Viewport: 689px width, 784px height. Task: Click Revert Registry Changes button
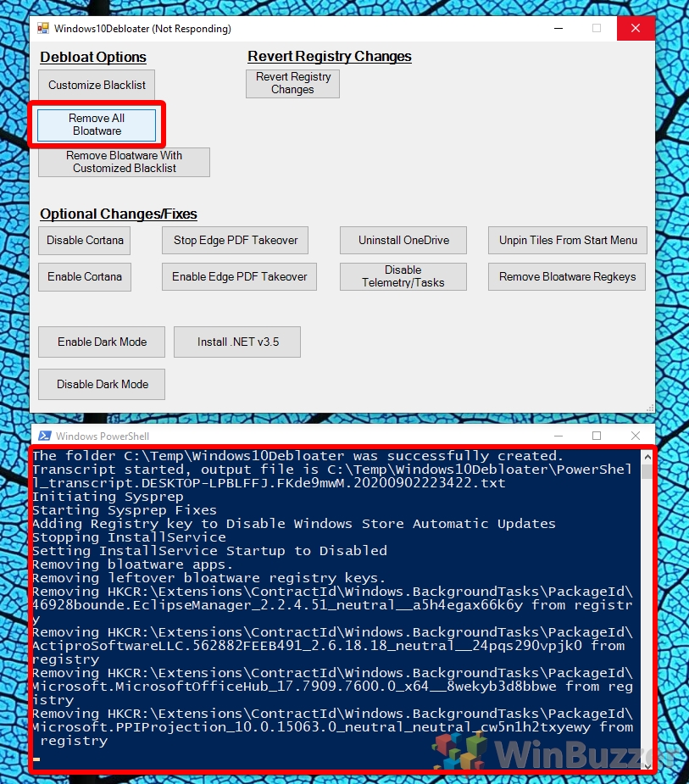click(292, 84)
